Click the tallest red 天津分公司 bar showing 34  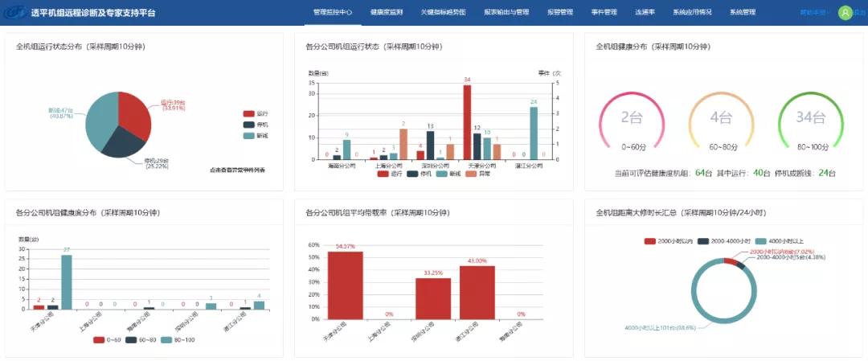467,121
